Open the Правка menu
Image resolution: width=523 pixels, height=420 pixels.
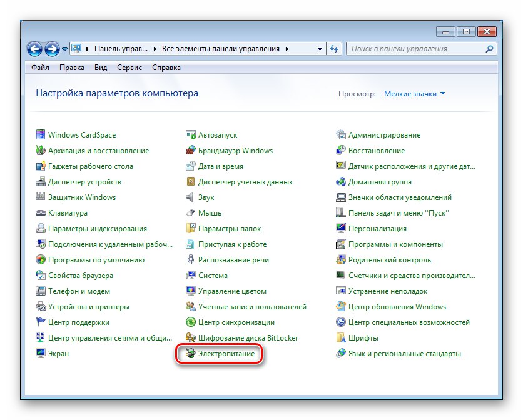[72, 67]
